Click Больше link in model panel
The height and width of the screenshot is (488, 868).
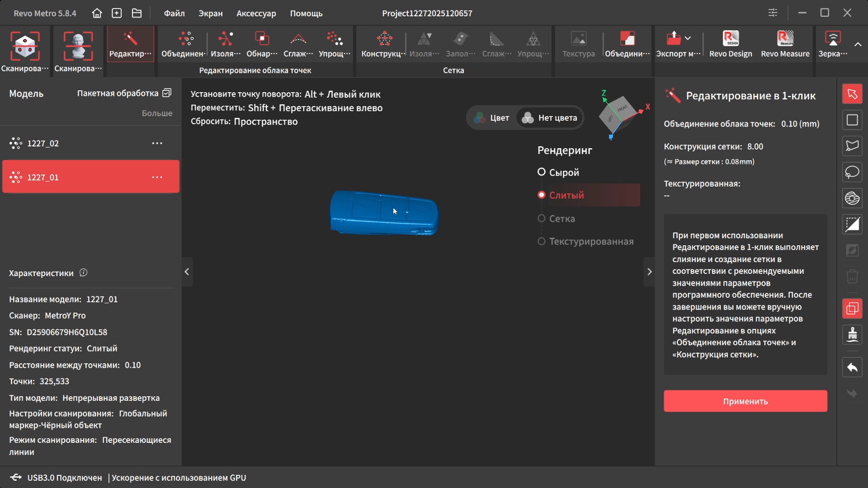pyautogui.click(x=157, y=113)
